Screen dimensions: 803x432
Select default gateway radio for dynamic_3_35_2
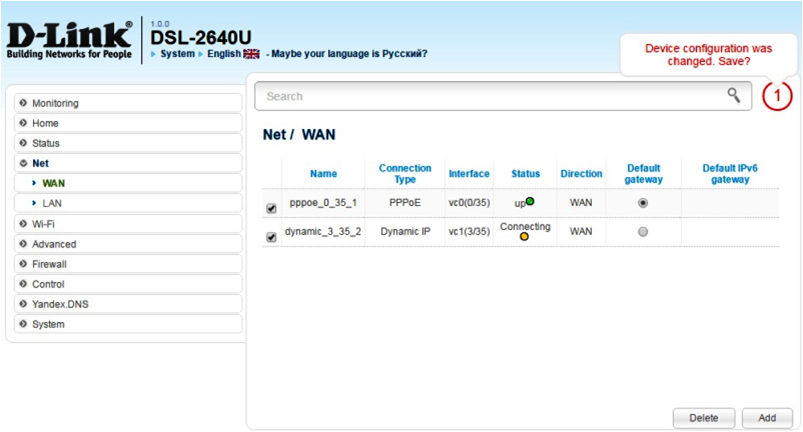(x=642, y=231)
